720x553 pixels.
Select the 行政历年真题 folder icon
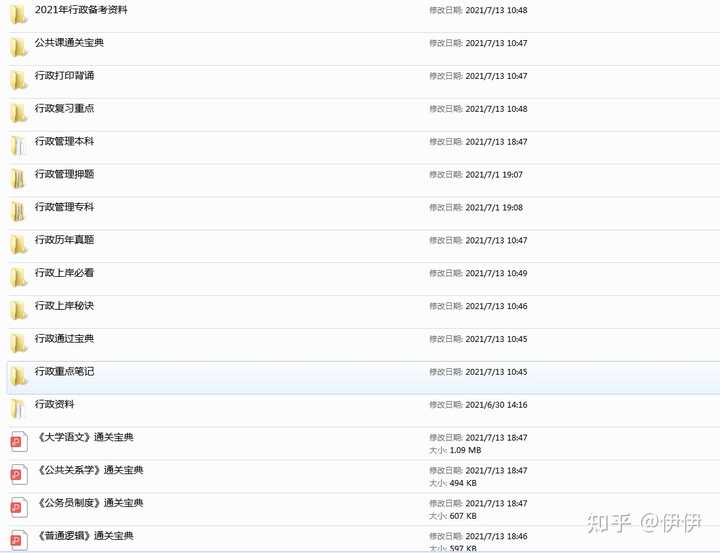(x=18, y=245)
